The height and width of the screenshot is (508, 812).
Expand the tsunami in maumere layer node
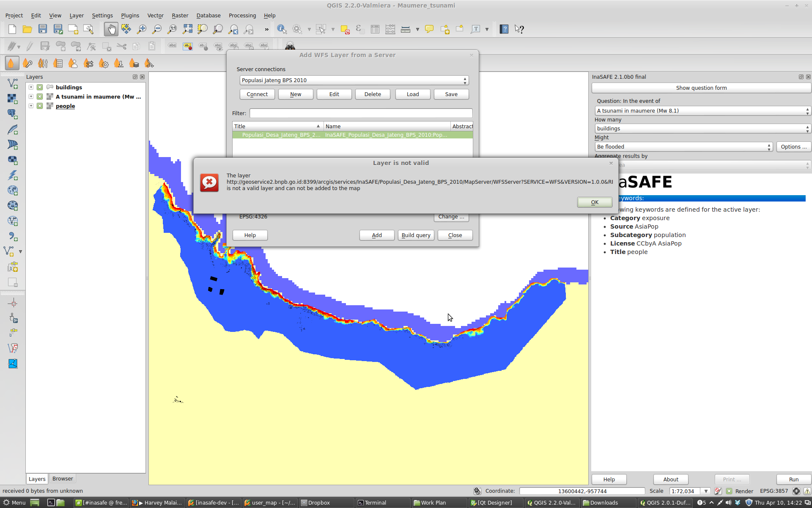coord(31,97)
